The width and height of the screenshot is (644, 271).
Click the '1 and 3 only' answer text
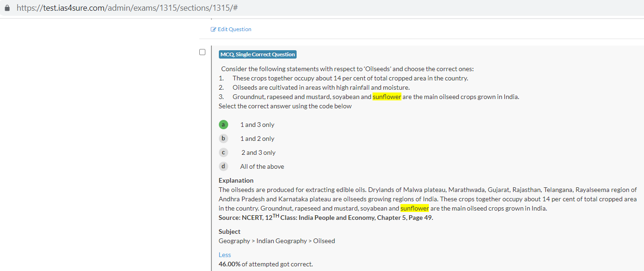point(257,125)
